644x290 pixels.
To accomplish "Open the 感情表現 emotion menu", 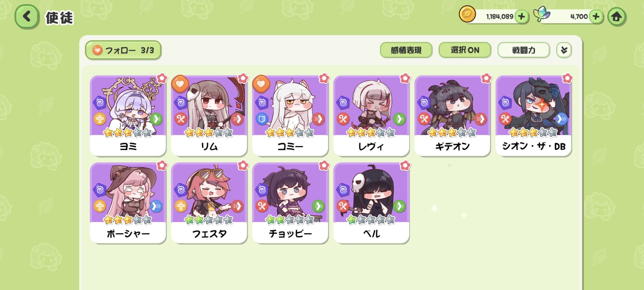I will [406, 50].
